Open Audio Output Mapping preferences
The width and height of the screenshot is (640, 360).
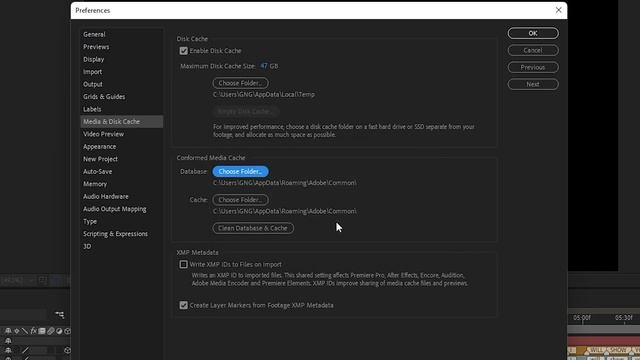click(x=115, y=209)
